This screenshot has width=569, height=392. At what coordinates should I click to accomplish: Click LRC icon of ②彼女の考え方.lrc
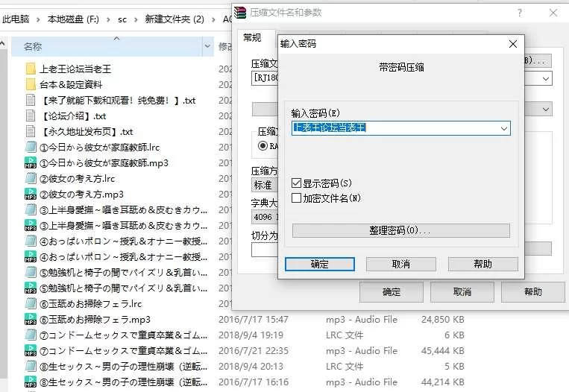coord(31,178)
